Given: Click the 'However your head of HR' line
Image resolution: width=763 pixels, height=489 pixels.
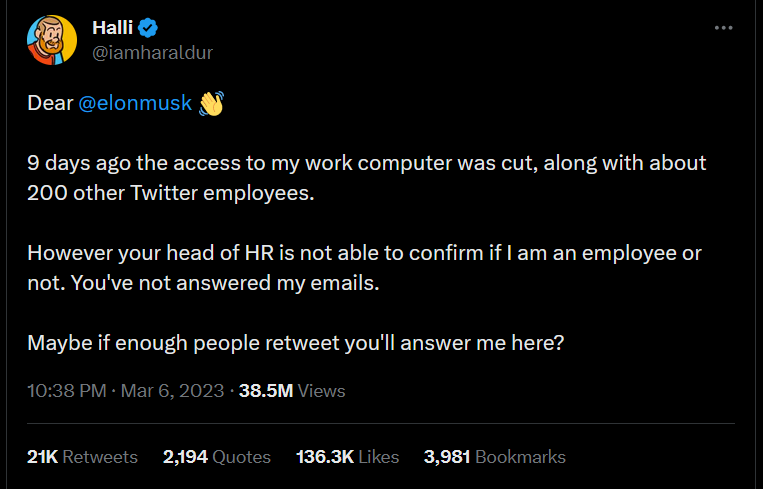Looking at the screenshot, I should pyautogui.click(x=364, y=253).
